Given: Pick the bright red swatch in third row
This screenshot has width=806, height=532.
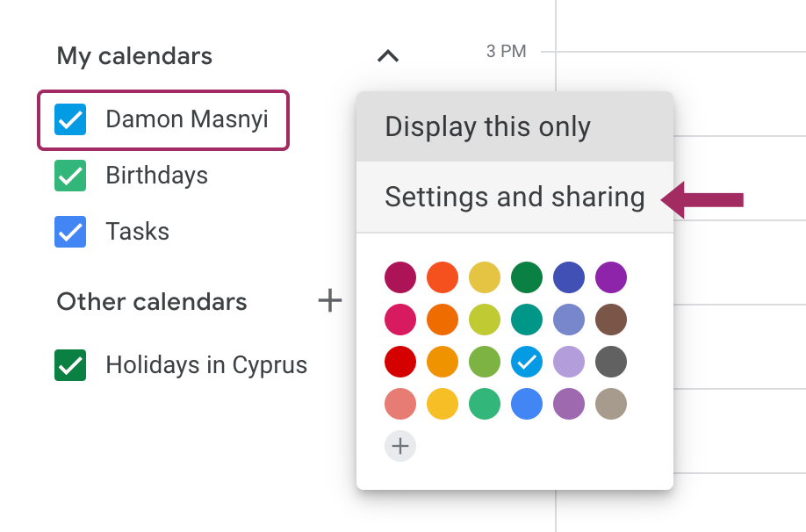Looking at the screenshot, I should tap(400, 362).
